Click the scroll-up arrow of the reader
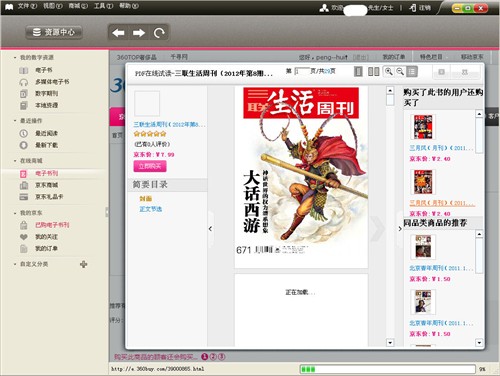500x376 pixels. (x=390, y=90)
